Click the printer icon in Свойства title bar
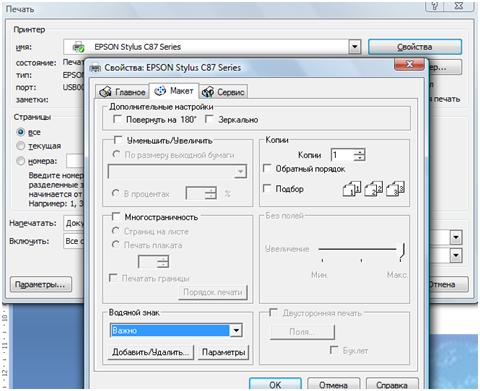The image size is (480, 391). coord(96,68)
